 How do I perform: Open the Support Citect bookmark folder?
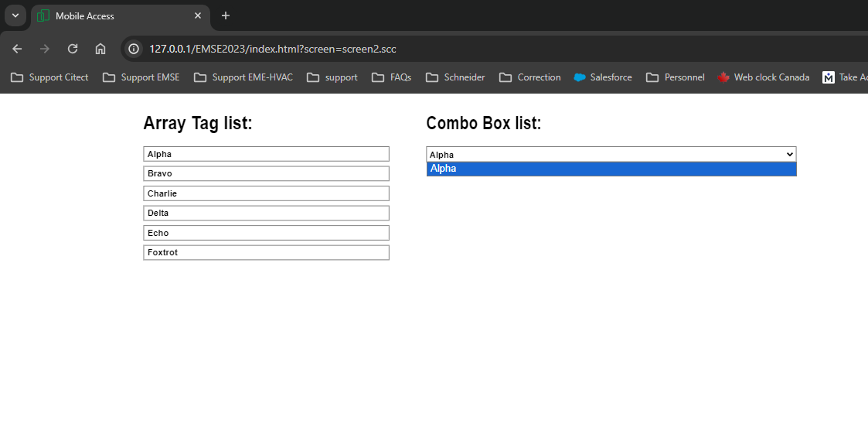click(x=49, y=77)
